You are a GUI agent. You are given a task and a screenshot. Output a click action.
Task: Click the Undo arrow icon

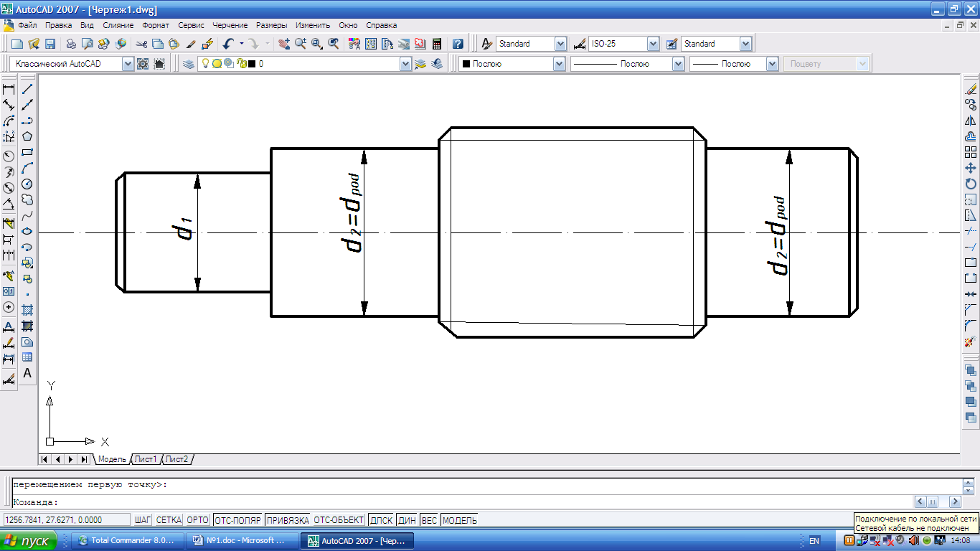point(228,44)
